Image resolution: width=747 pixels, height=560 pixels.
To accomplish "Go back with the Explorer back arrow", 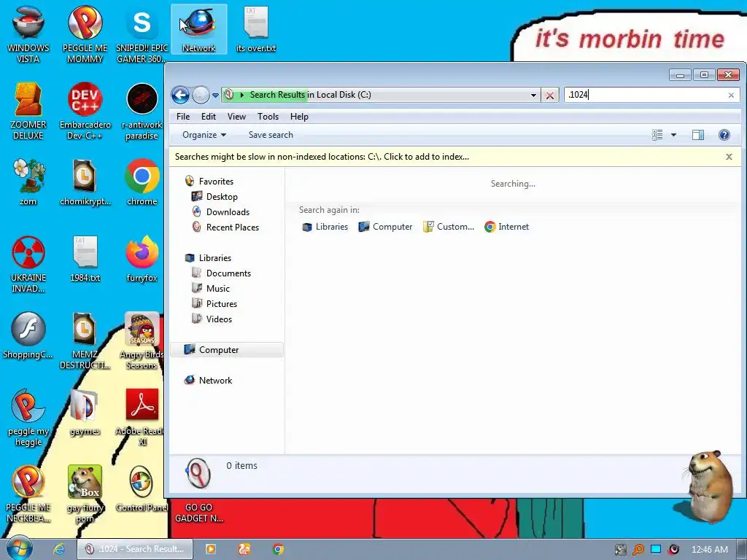I will click(180, 95).
